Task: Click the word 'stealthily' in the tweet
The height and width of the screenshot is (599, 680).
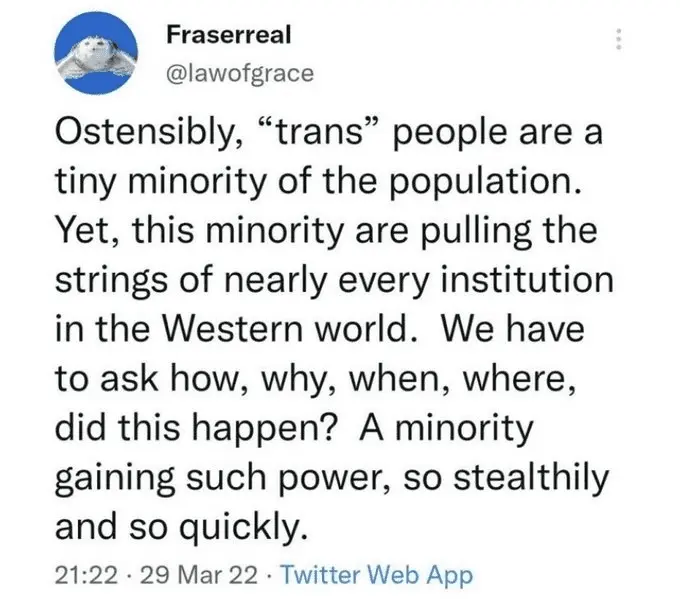Action: coord(531,476)
